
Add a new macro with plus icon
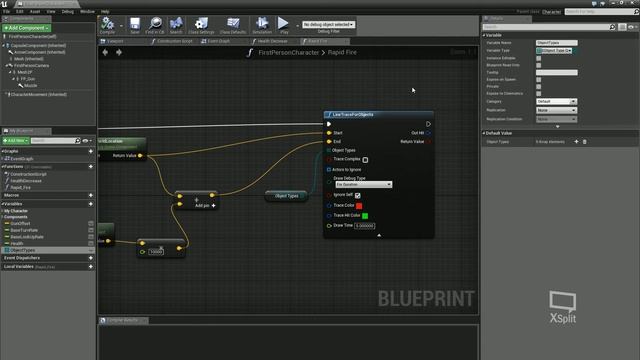click(91, 195)
